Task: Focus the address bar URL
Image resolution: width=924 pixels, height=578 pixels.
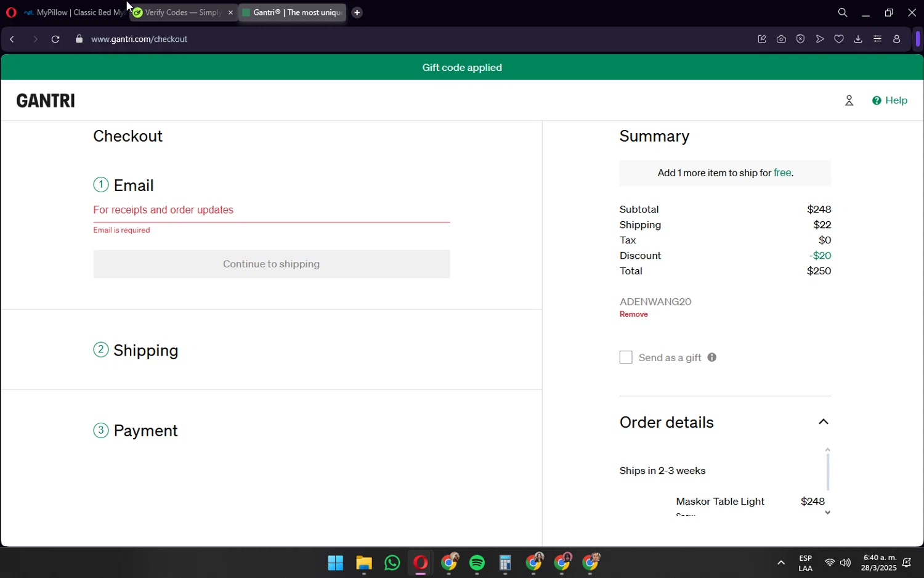Action: pos(139,39)
